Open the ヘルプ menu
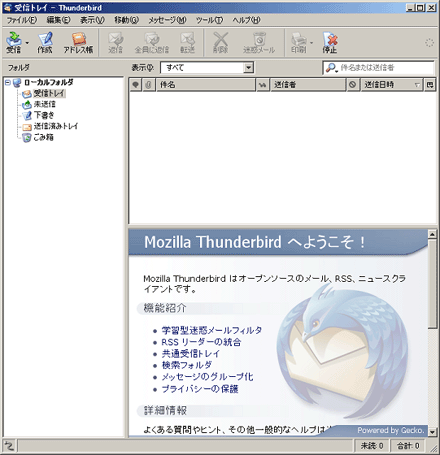 coord(246,20)
